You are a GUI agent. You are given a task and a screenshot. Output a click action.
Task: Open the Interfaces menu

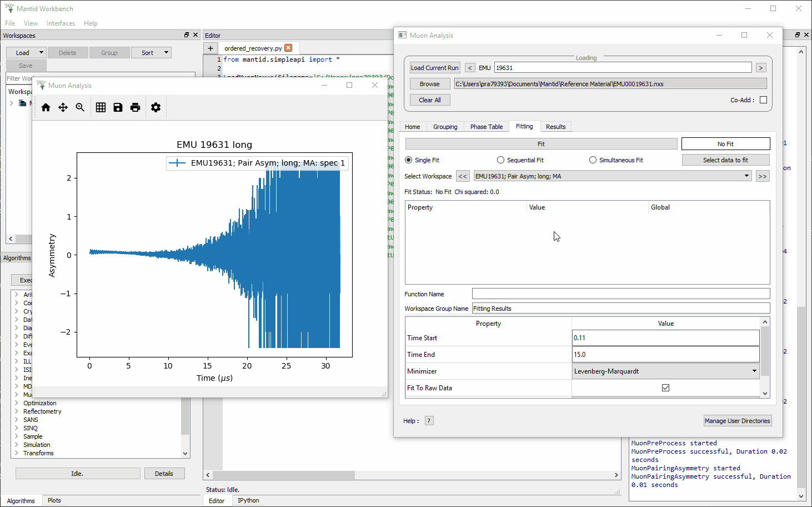coord(61,23)
